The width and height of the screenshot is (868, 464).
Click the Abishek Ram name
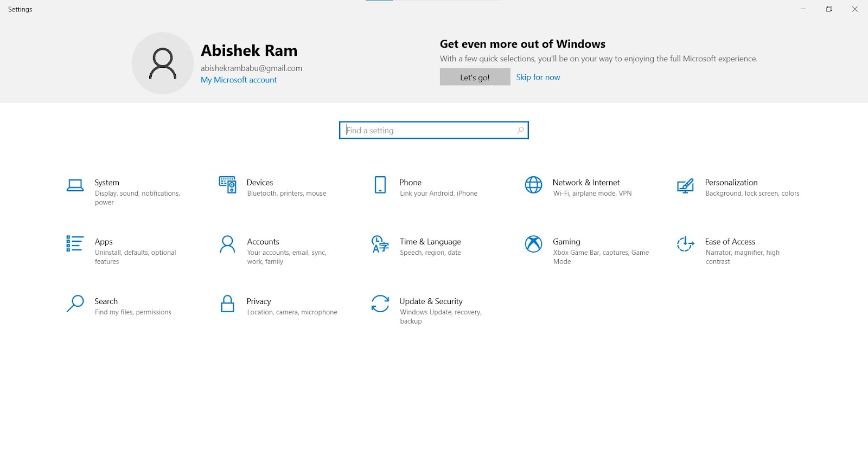[x=249, y=50]
